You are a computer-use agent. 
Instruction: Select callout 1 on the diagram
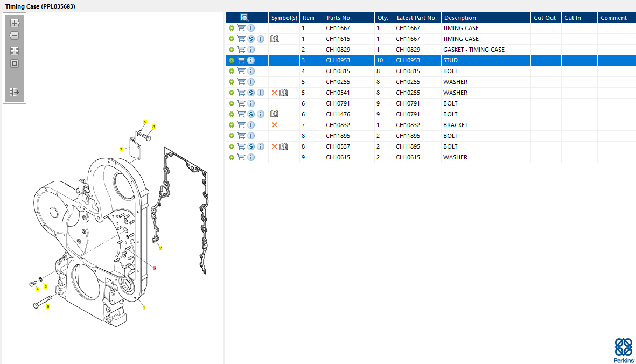[x=144, y=307]
